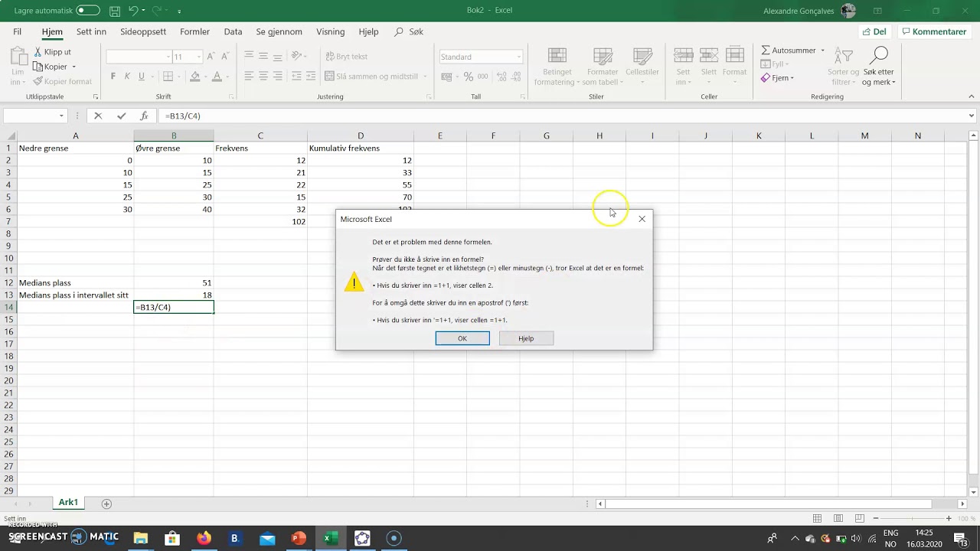Toggle the Lagre automatisk switch
The image size is (980, 551).
[87, 11]
